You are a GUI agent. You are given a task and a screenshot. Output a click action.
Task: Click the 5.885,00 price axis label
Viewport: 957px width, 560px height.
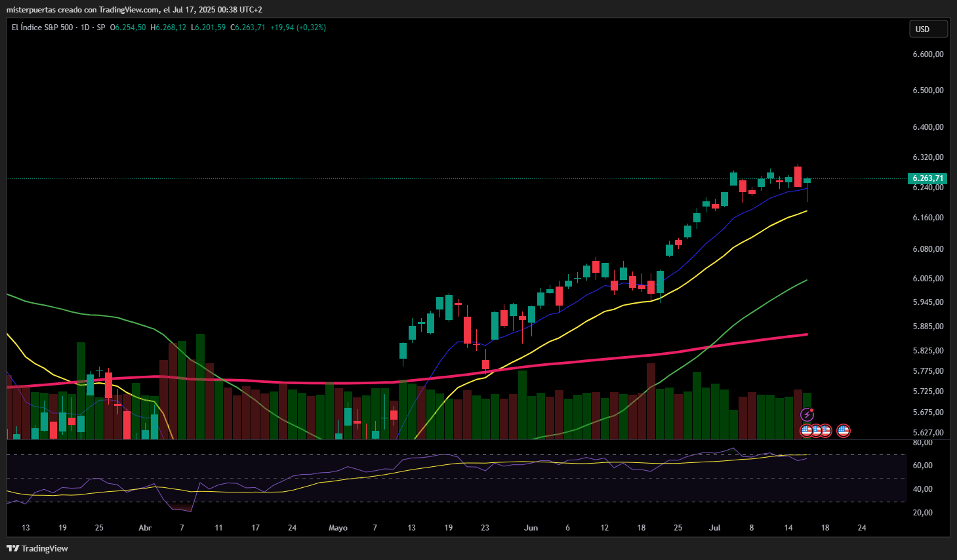point(928,327)
